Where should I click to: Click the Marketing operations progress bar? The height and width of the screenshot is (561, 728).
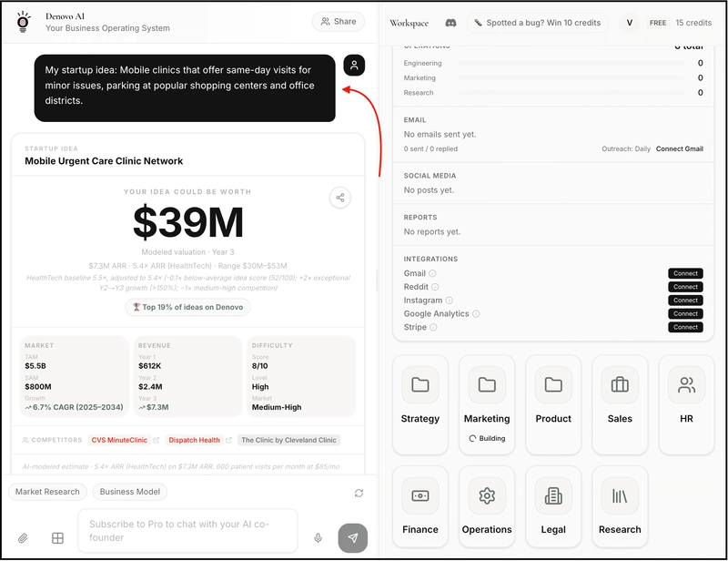[x=571, y=78]
